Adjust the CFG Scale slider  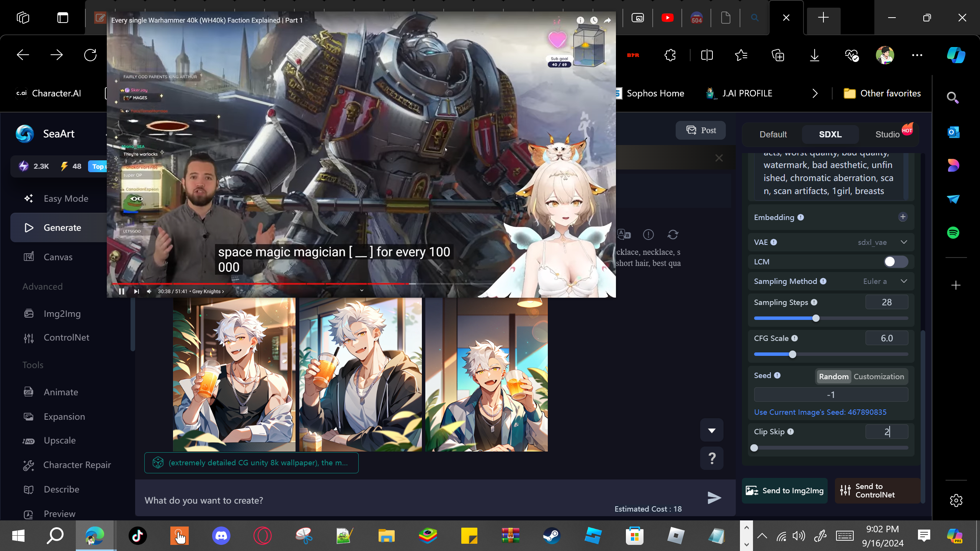tap(792, 354)
